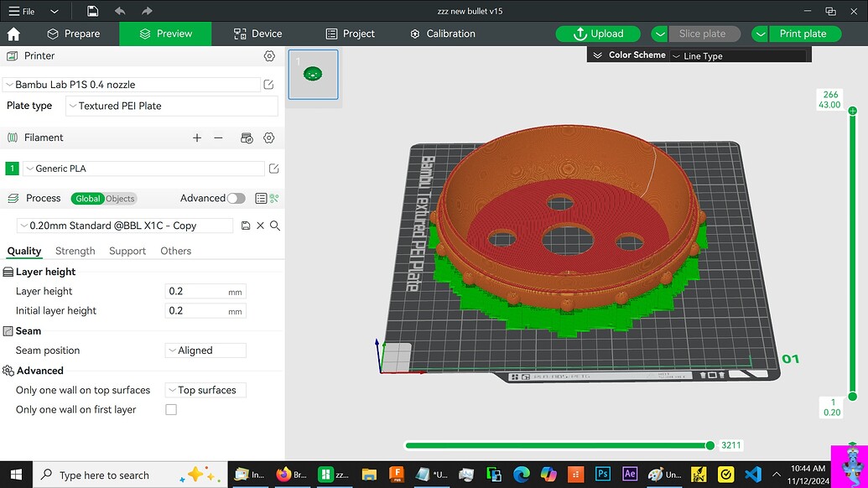Click the Upload button
The height and width of the screenshot is (488, 868).
click(x=598, y=34)
